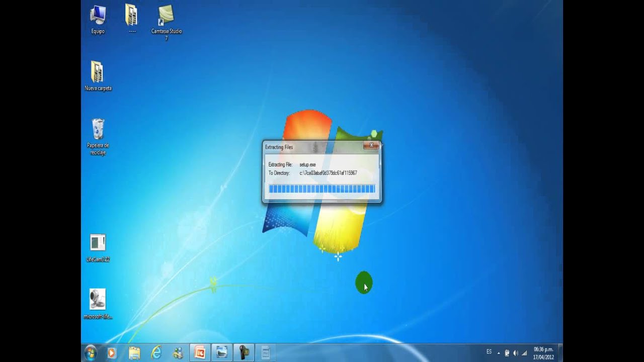
Task: Show hidden tray icons arrow
Action: tap(499, 353)
